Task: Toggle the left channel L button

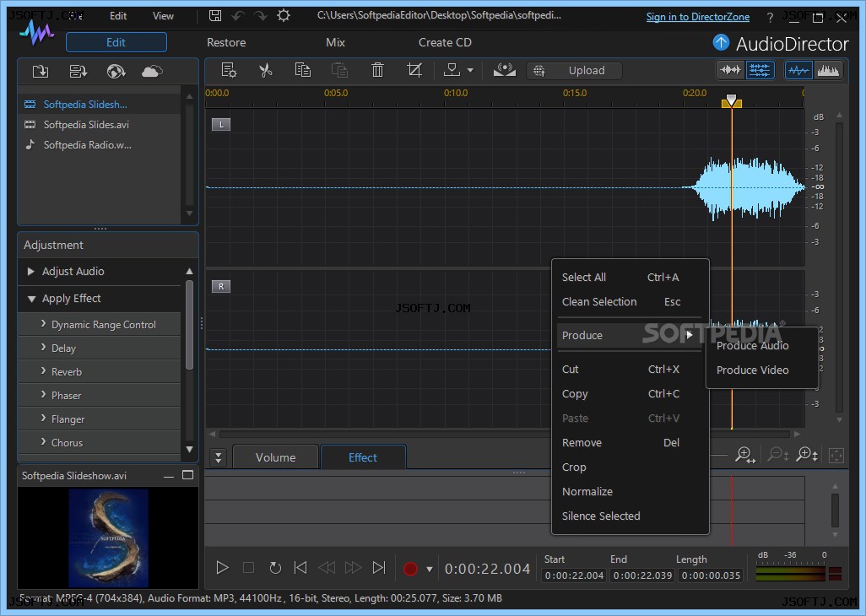Action: (x=221, y=124)
